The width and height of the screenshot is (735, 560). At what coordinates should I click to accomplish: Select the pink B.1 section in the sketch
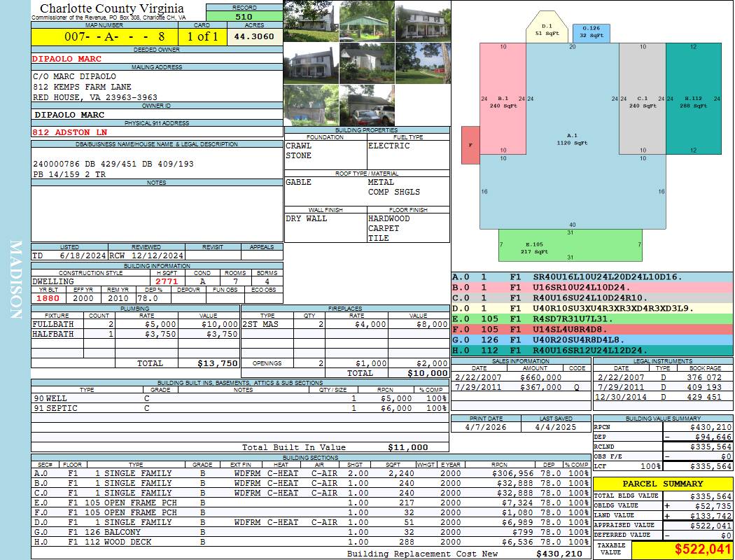[x=503, y=99]
